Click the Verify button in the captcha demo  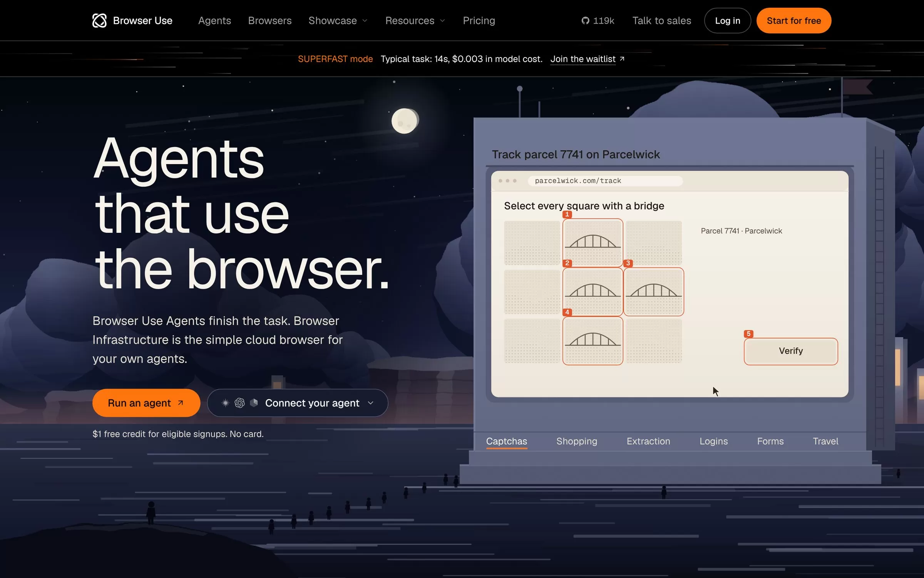(790, 351)
